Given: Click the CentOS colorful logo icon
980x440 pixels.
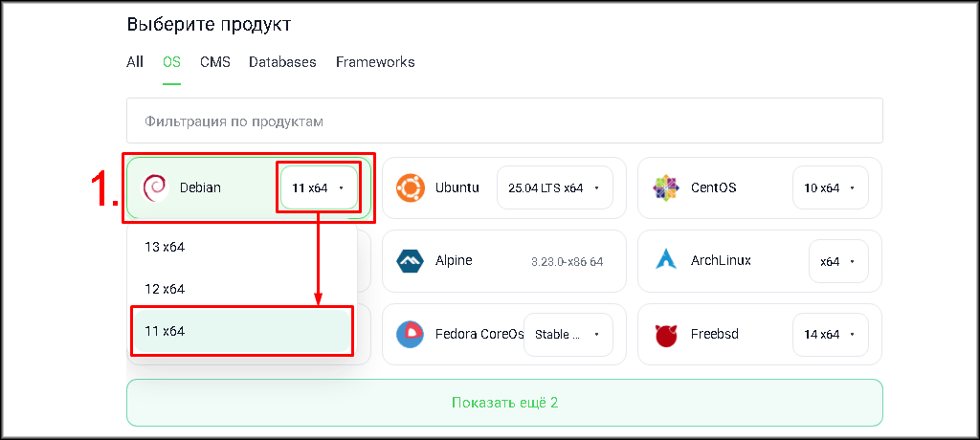Looking at the screenshot, I should pyautogui.click(x=665, y=187).
